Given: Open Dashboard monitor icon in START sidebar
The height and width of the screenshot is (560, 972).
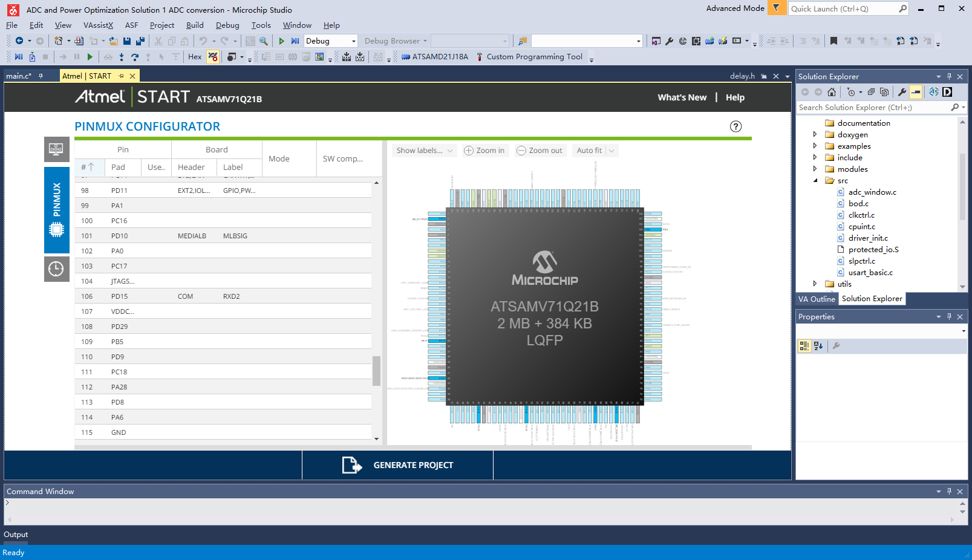Looking at the screenshot, I should tap(56, 149).
